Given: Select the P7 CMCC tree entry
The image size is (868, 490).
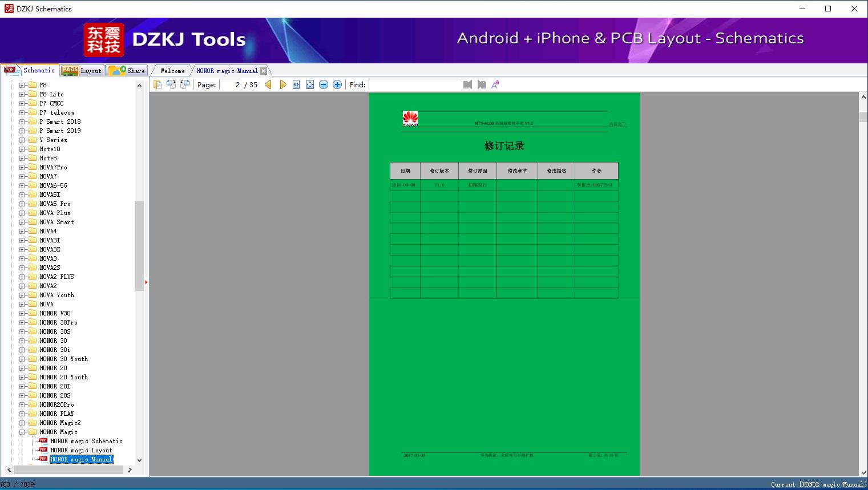Looking at the screenshot, I should [52, 103].
